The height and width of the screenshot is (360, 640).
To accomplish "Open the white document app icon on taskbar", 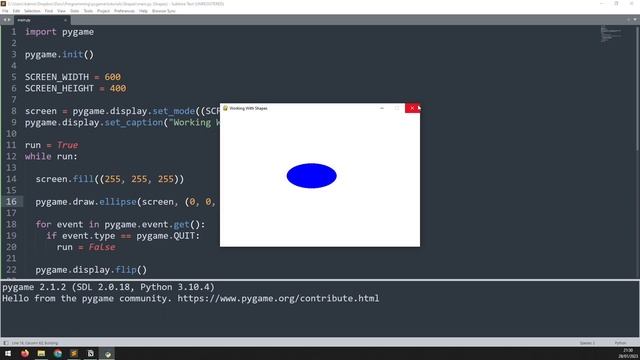I will click(91, 353).
